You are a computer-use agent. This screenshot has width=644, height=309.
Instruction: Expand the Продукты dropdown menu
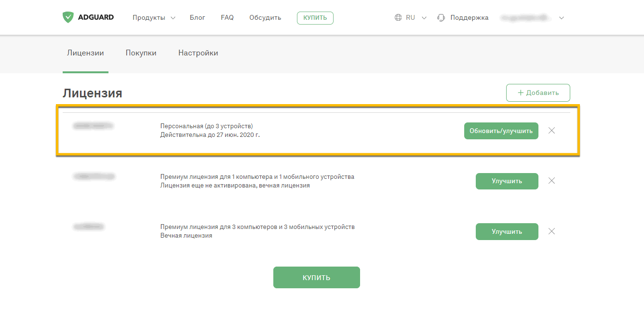tap(154, 18)
